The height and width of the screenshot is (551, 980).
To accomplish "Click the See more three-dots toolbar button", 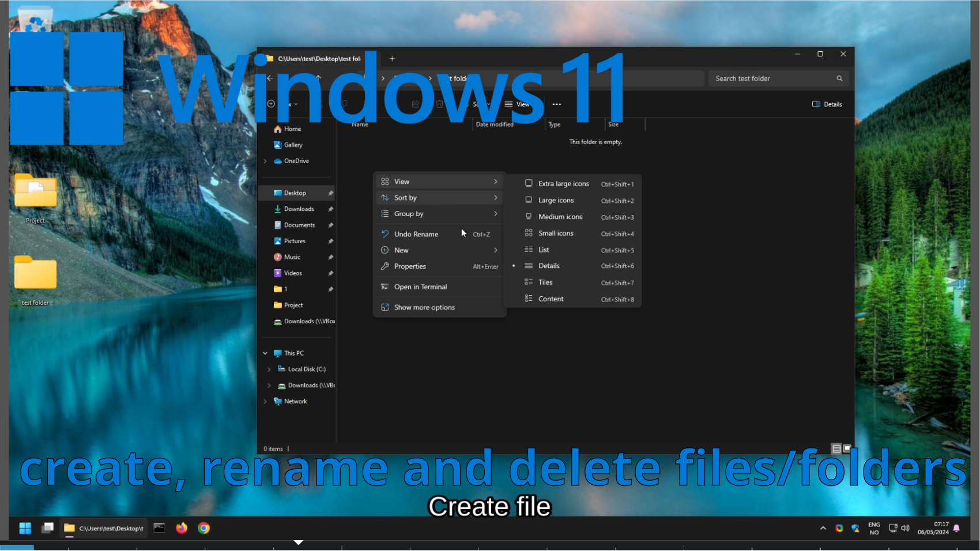I will pos(556,105).
